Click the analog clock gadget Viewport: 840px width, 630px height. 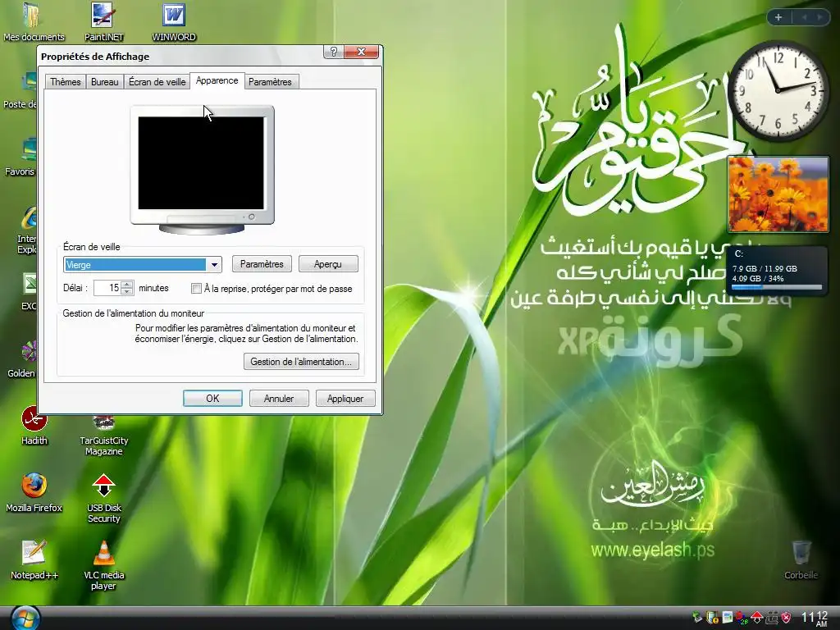click(x=777, y=90)
